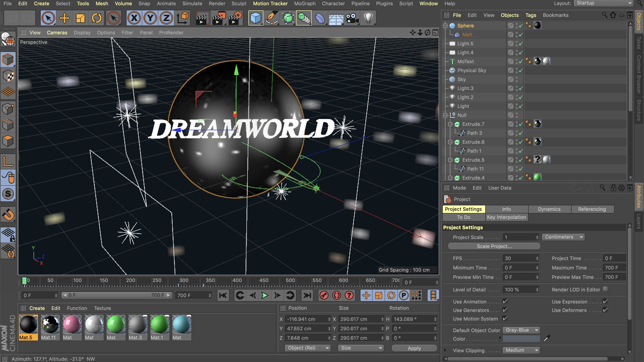Toggle the Use Animation checkbox

click(x=505, y=301)
